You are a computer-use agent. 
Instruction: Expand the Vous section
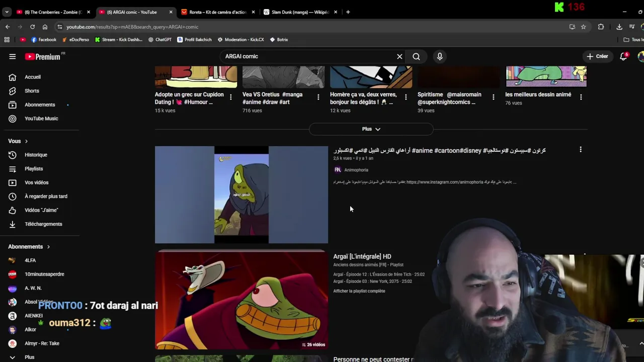18,141
